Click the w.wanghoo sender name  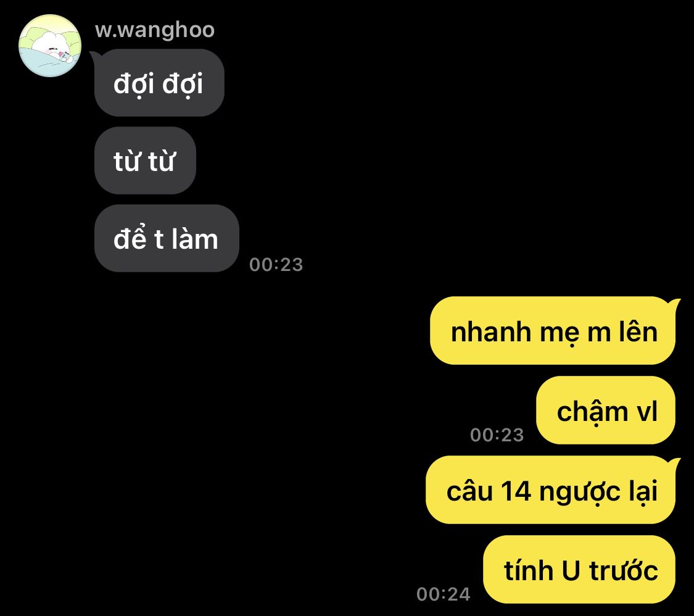[x=155, y=30]
